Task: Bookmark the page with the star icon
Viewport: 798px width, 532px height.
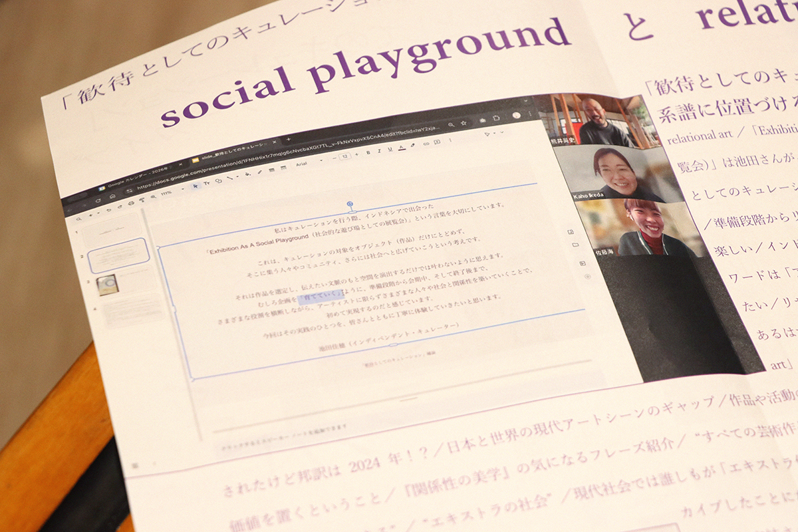Action: pyautogui.click(x=464, y=123)
